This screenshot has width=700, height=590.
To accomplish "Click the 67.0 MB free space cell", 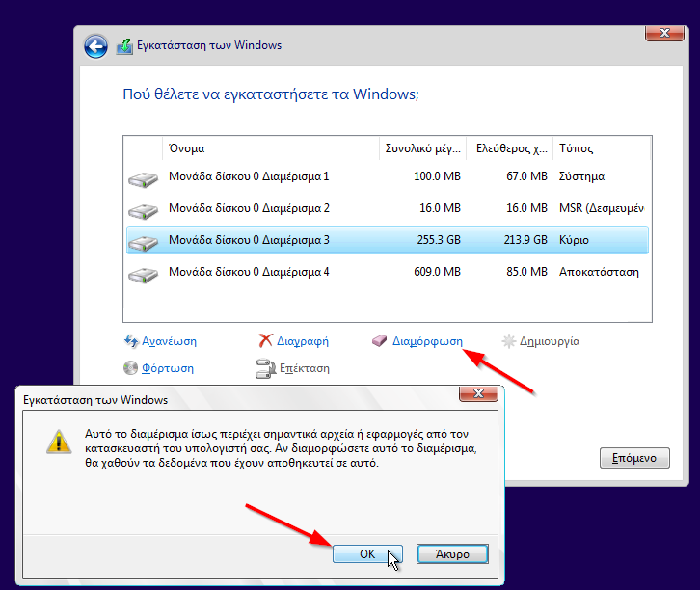I will [x=526, y=176].
